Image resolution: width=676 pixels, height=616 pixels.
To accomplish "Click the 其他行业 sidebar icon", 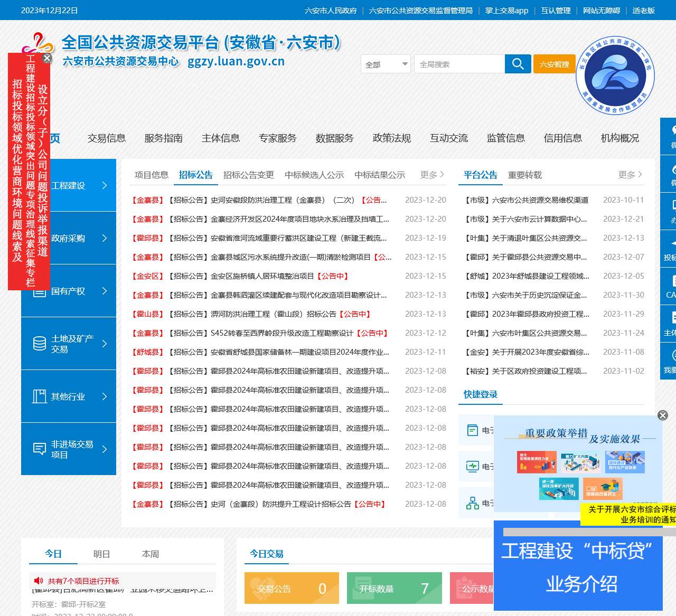I will (40, 396).
